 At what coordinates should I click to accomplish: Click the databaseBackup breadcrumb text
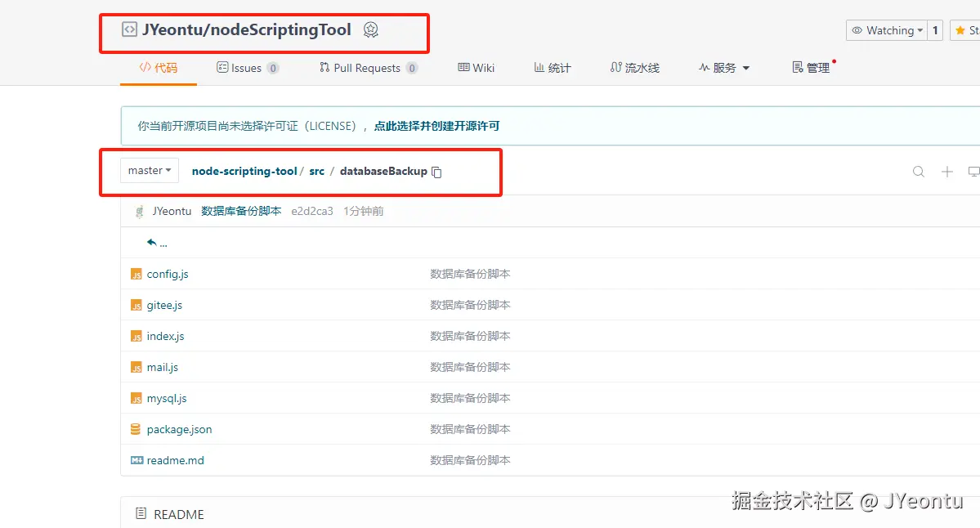[383, 171]
